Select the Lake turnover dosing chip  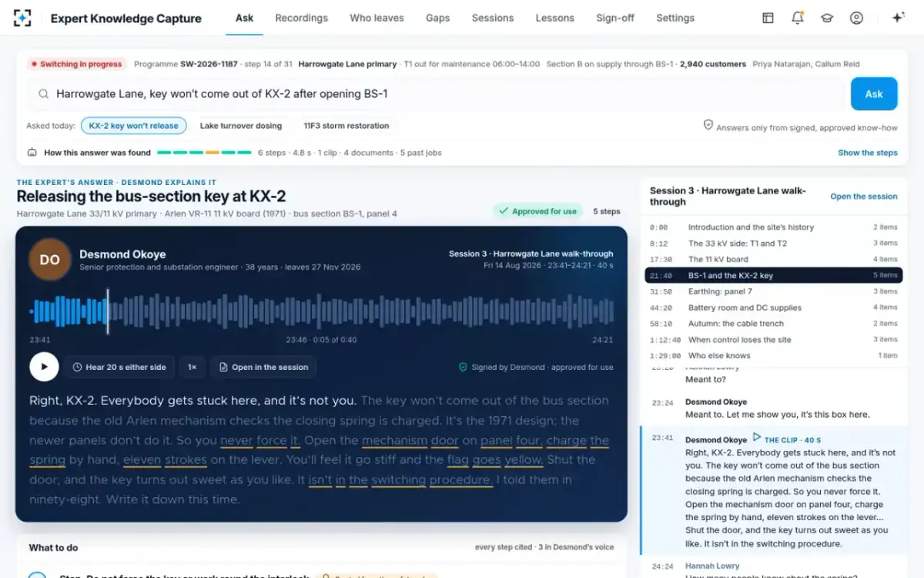[x=241, y=126]
